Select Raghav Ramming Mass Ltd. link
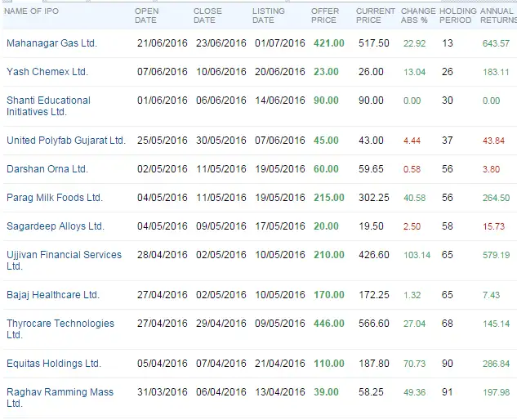517x420 pixels. coord(60,398)
